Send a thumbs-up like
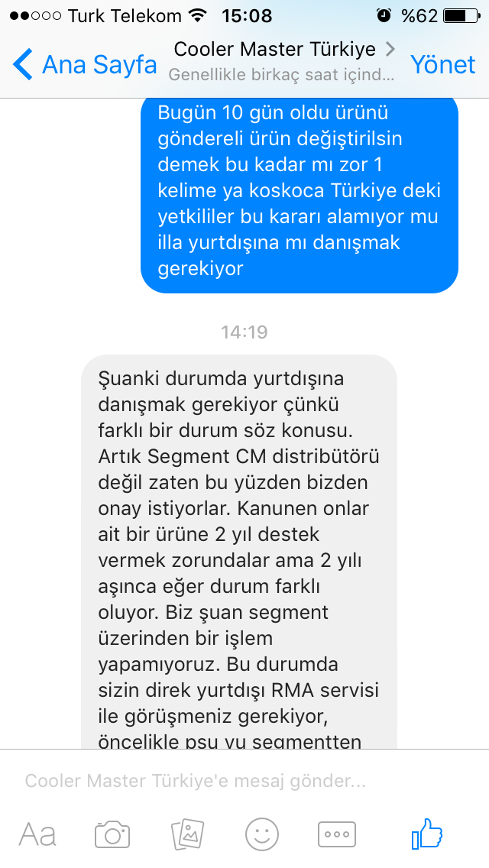The height and width of the screenshot is (868, 489). 427,833
